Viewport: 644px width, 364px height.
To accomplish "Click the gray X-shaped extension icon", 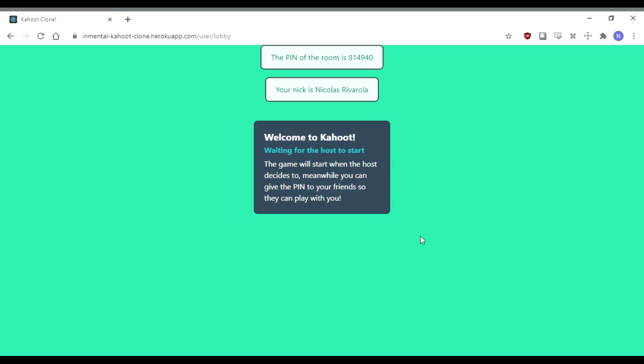I will (573, 36).
